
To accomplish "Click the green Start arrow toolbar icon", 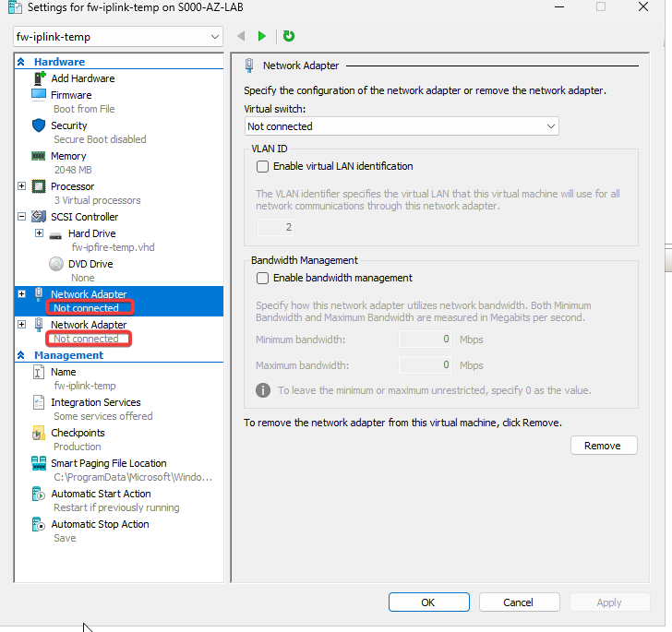I will 262,36.
